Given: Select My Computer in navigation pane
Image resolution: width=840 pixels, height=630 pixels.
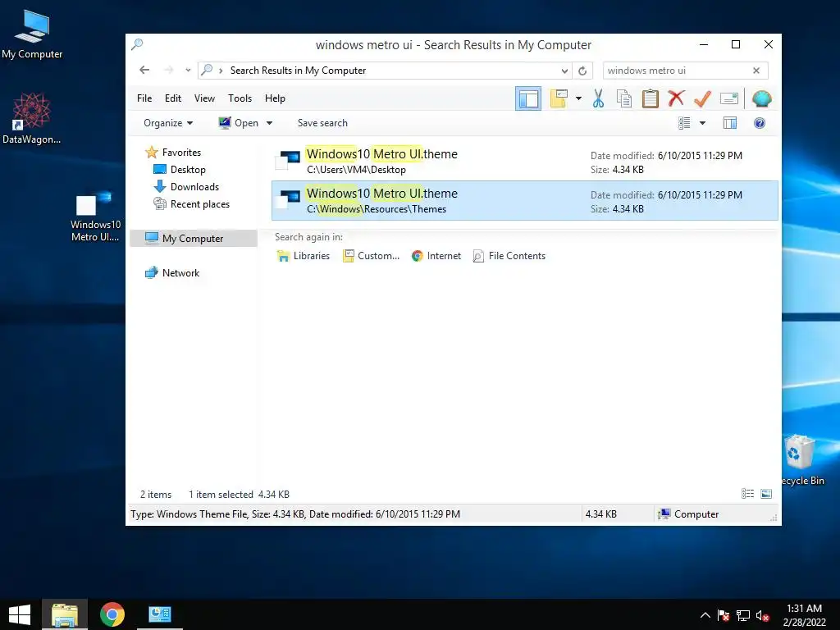Looking at the screenshot, I should 193,239.
